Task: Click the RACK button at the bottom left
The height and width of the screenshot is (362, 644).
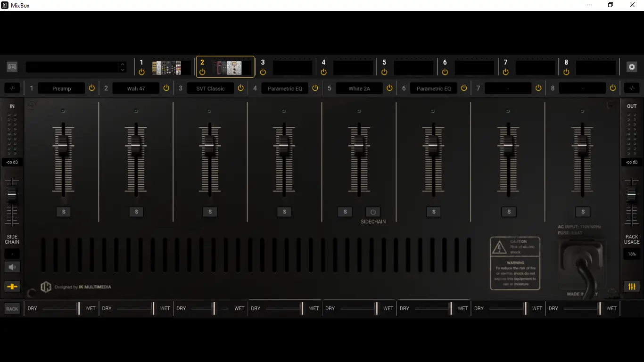Action: pos(12,308)
